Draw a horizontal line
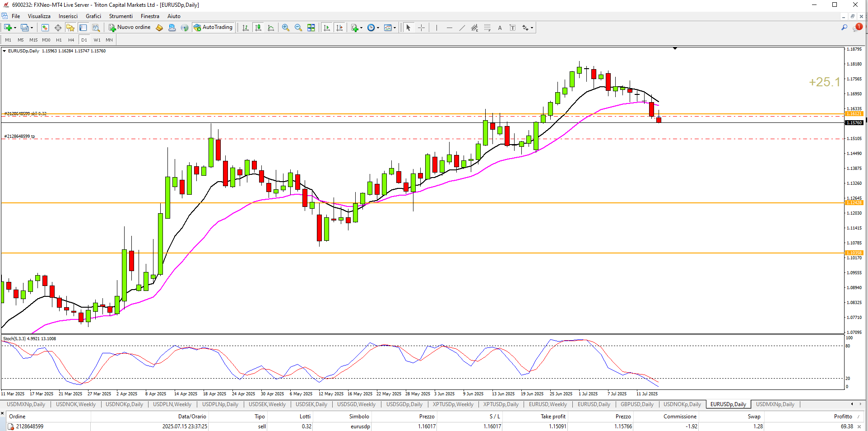 click(449, 28)
